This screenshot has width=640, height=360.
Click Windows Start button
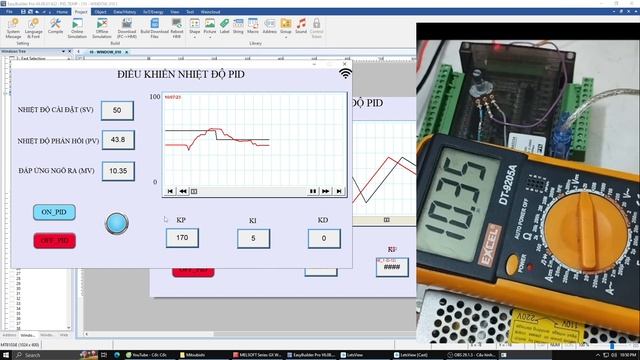point(6,355)
